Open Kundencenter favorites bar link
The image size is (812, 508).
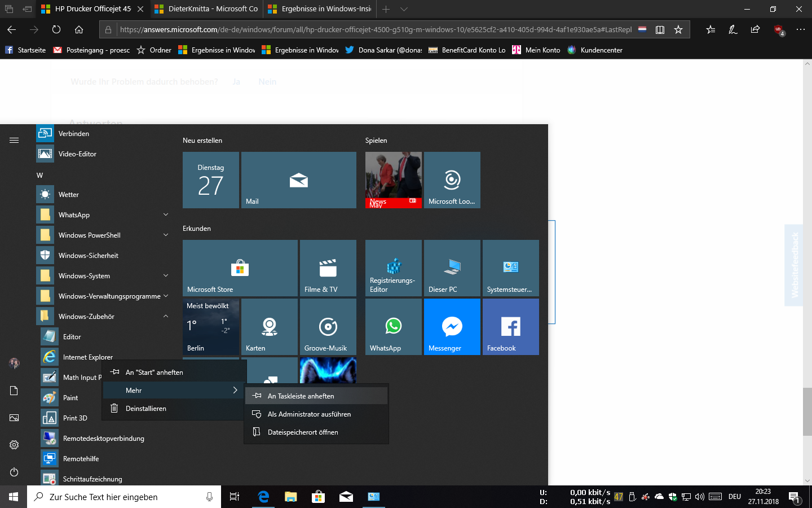pyautogui.click(x=595, y=50)
